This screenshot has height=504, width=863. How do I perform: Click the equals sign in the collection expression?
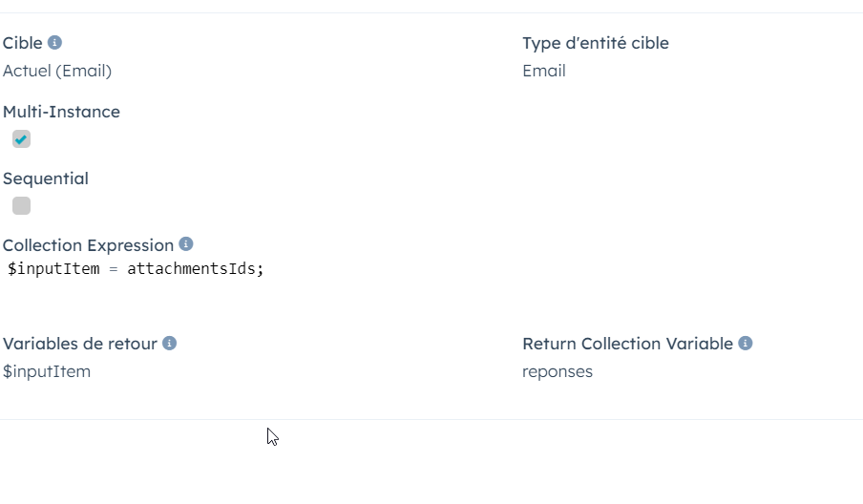[113, 269]
